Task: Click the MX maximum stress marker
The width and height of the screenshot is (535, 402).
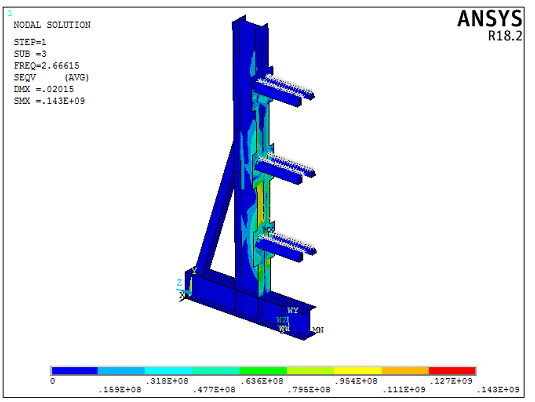Action: (x=269, y=230)
